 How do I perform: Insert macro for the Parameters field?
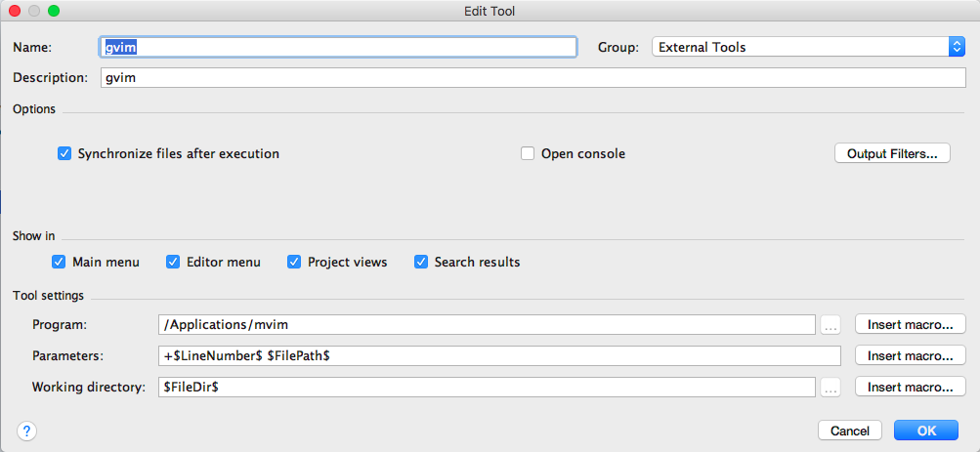pos(910,356)
